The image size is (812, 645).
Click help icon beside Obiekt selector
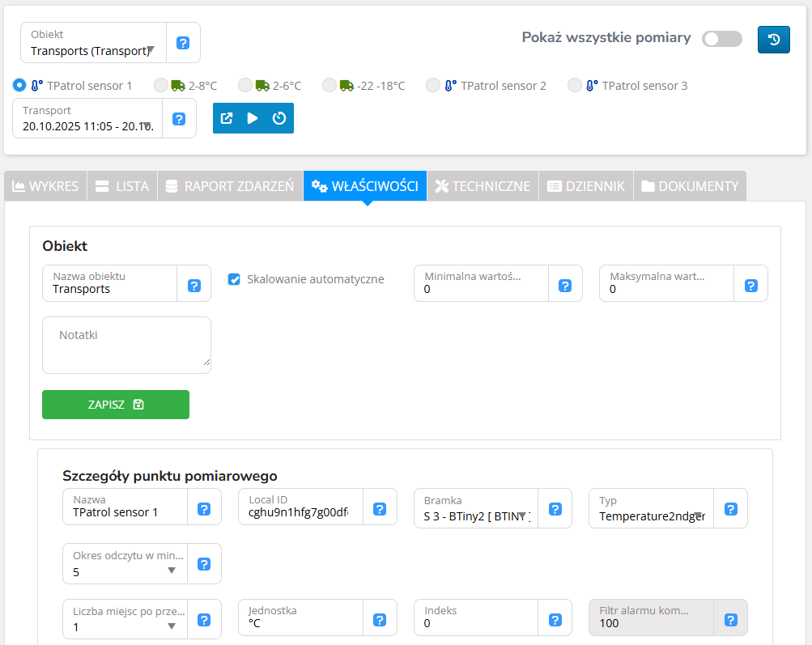[x=183, y=43]
